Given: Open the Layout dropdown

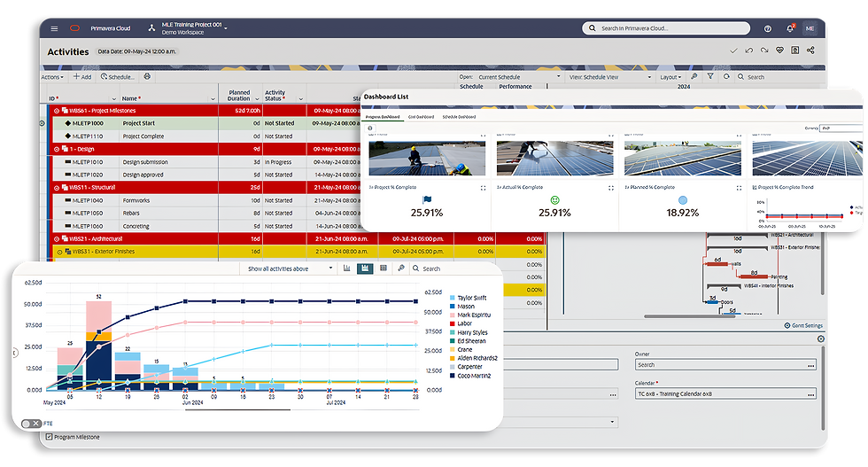Looking at the screenshot, I should click(670, 77).
